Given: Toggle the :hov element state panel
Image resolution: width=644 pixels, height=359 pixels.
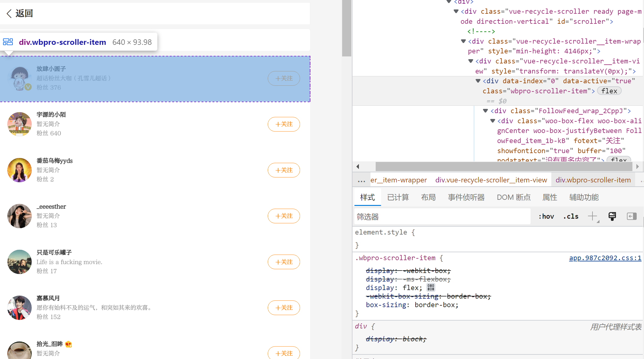Looking at the screenshot, I should click(x=546, y=217).
